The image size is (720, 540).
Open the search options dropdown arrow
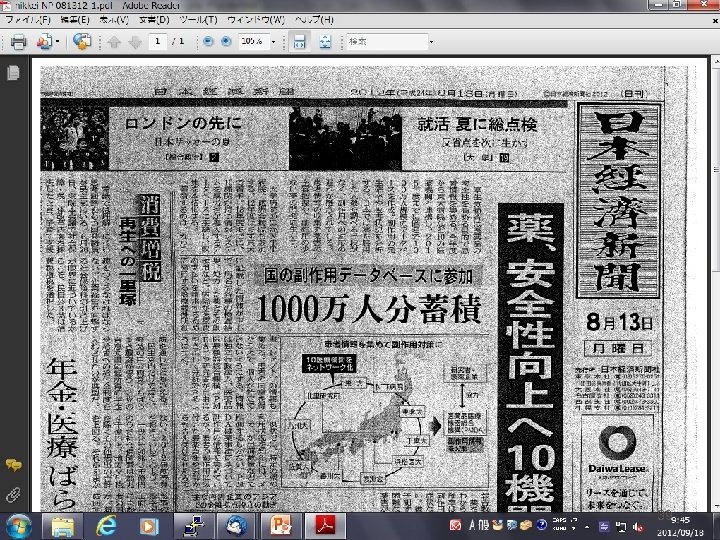coord(431,42)
